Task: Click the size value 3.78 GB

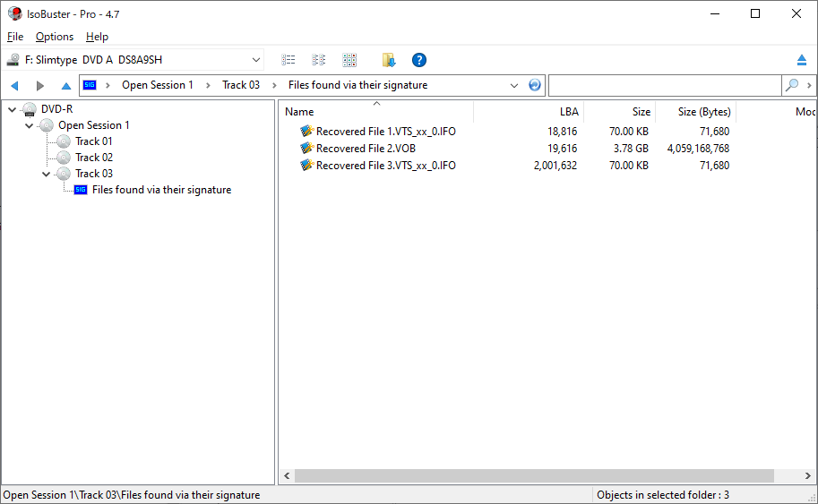Action: tap(631, 149)
